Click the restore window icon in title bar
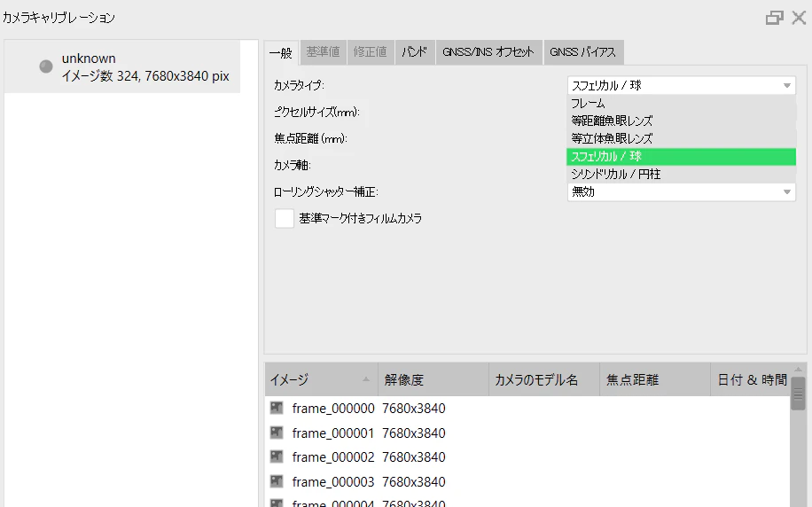This screenshot has width=812, height=507. [x=774, y=18]
